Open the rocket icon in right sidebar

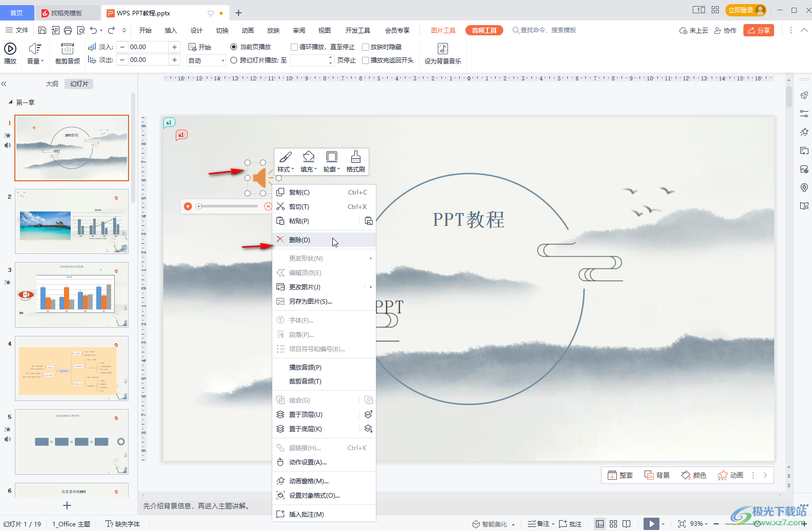(x=804, y=95)
